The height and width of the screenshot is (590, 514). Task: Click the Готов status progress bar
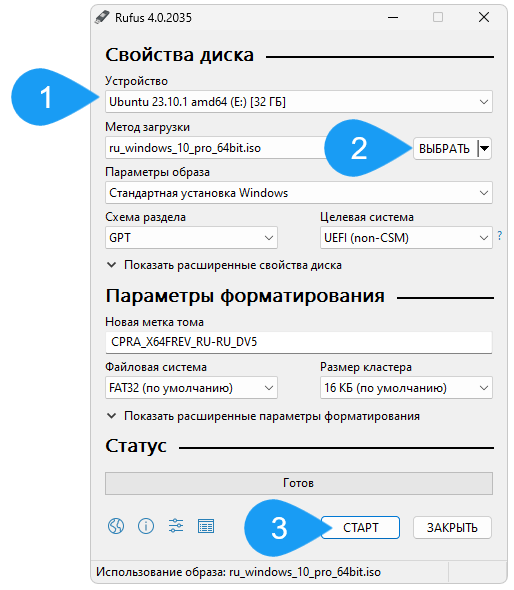[x=299, y=483]
